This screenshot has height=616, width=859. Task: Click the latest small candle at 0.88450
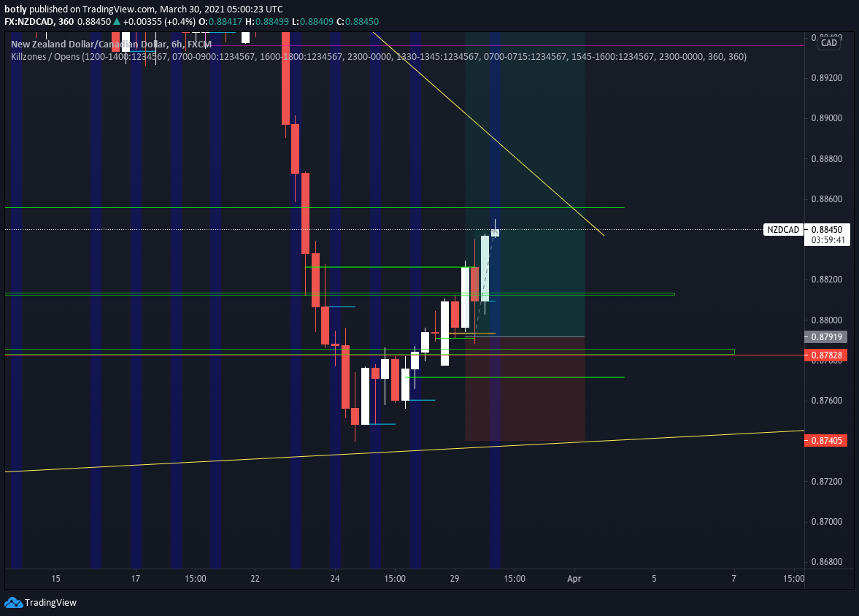coord(496,232)
